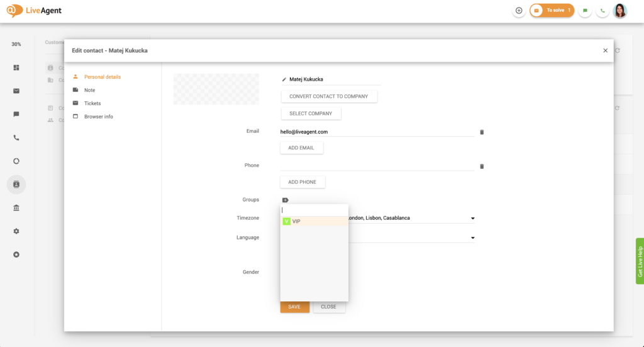
Task: Click into the Phone input field
Action: (377, 166)
